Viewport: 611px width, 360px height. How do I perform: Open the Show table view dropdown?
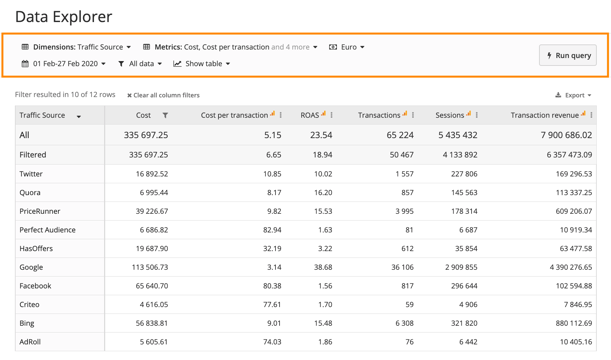click(x=202, y=64)
